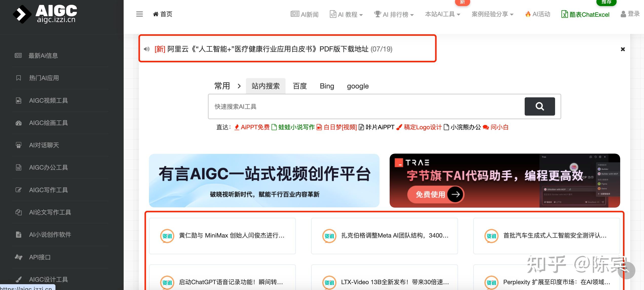The width and height of the screenshot is (644, 290).
Task: Expand the 案例经验分享 dropdown
Action: click(x=492, y=14)
